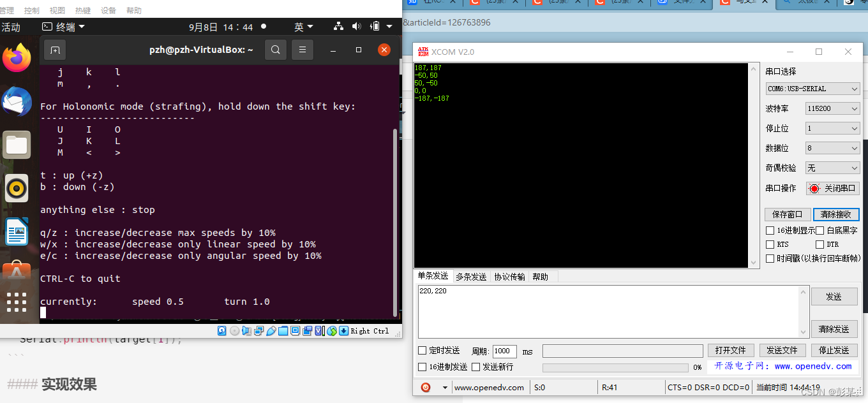This screenshot has height=403, width=868.
Task: Click the VirtualBox audio status icon
Action: [246, 331]
